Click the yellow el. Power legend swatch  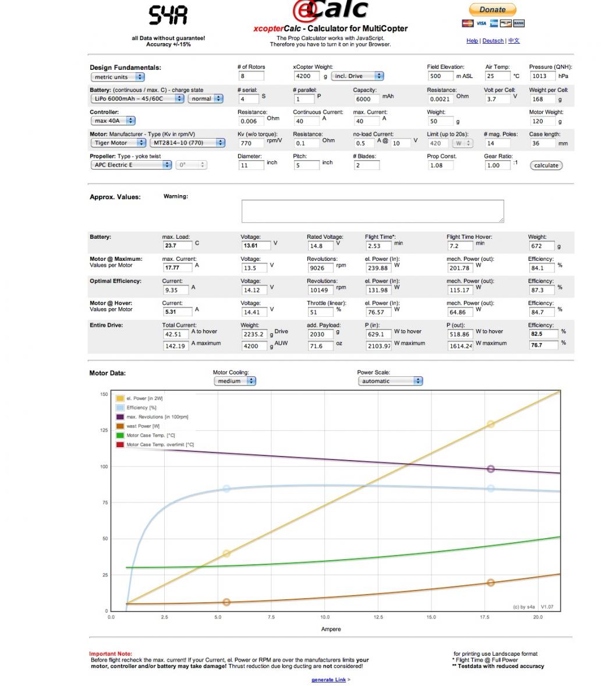coord(120,398)
